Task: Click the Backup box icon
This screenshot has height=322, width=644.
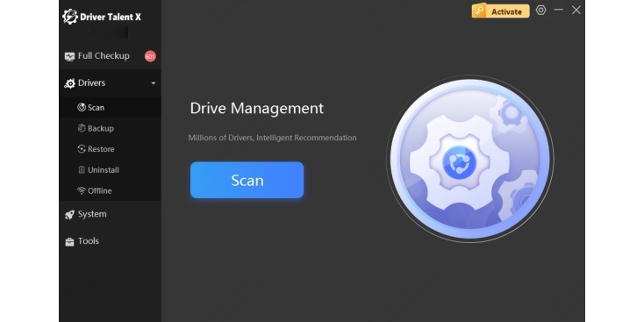Action: point(82,128)
